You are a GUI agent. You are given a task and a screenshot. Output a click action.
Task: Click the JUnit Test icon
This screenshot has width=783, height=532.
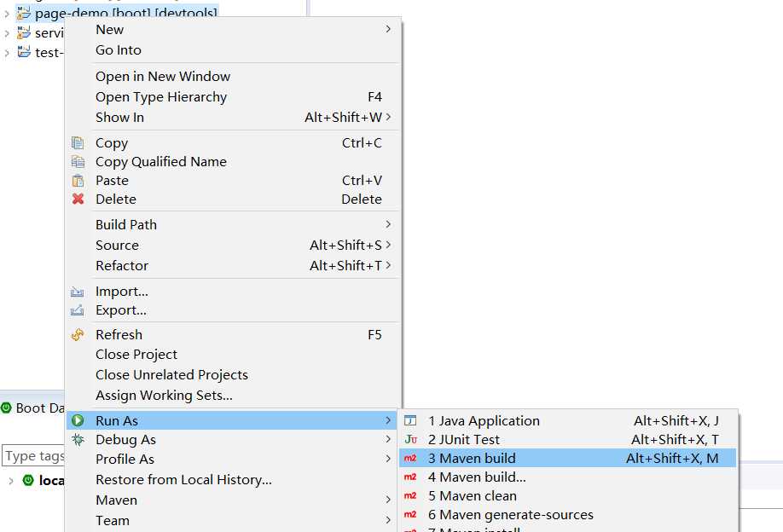pyautogui.click(x=410, y=440)
